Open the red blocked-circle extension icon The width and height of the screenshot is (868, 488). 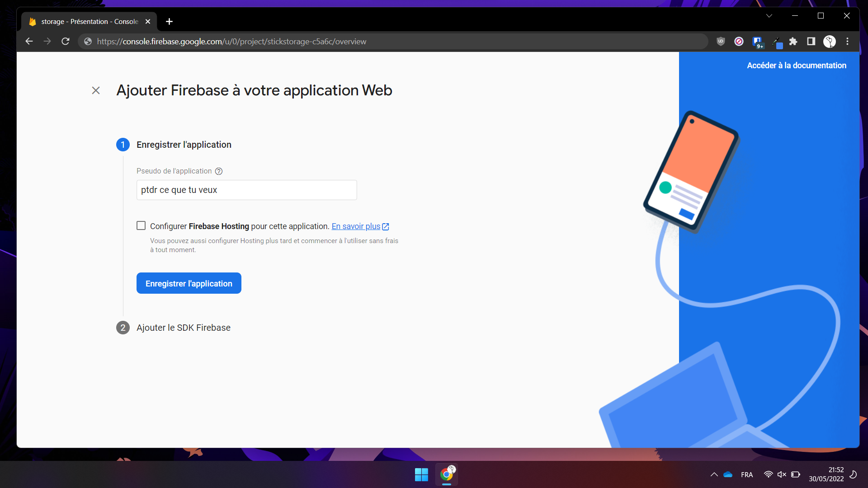click(739, 42)
